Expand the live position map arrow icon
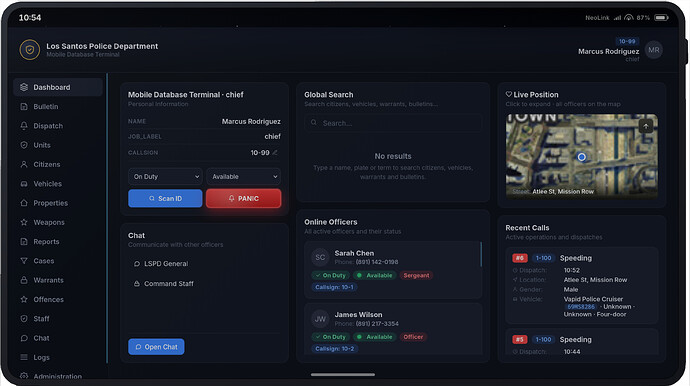Screen dimensions: 690x386 [x=646, y=126]
